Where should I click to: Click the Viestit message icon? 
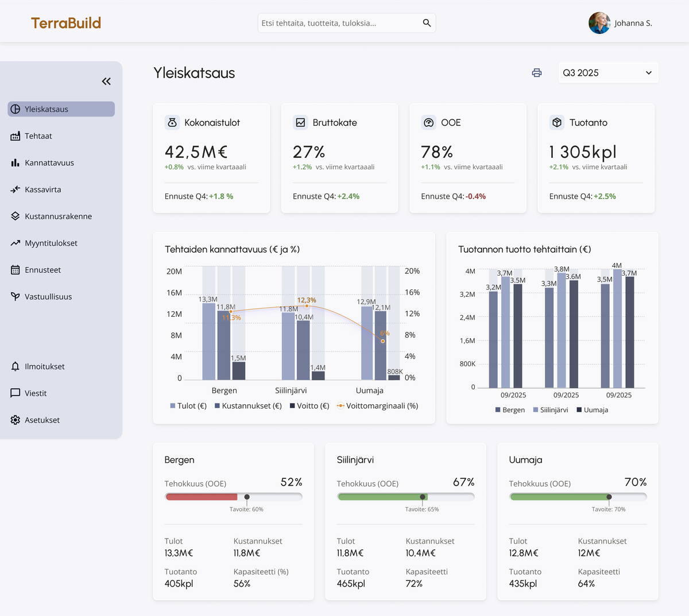click(16, 393)
